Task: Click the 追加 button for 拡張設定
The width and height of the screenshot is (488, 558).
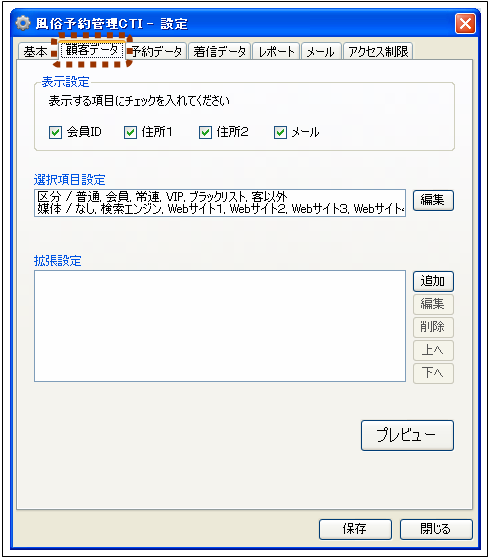Action: [433, 281]
